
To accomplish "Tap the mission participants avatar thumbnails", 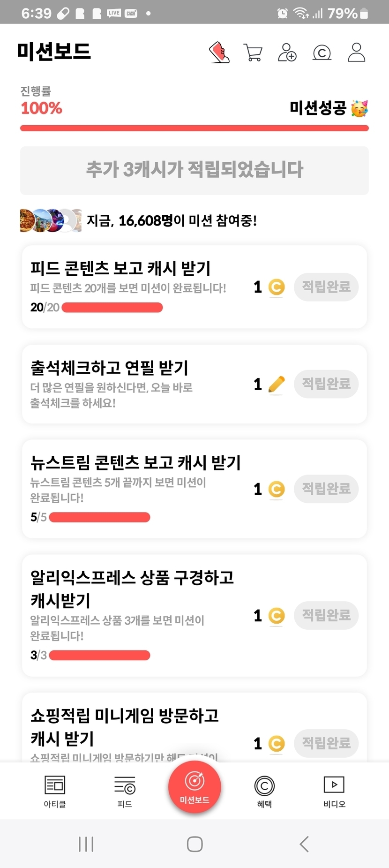I will click(x=50, y=220).
